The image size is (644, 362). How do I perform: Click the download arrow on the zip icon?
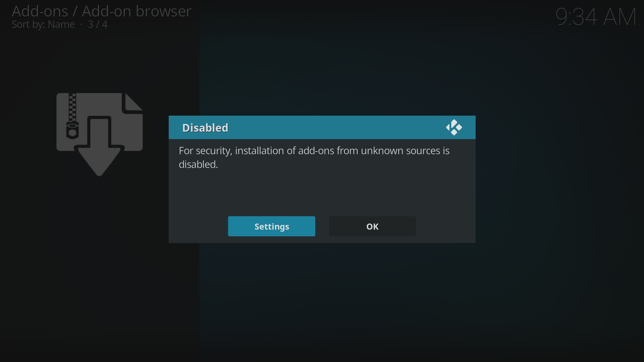tap(99, 146)
